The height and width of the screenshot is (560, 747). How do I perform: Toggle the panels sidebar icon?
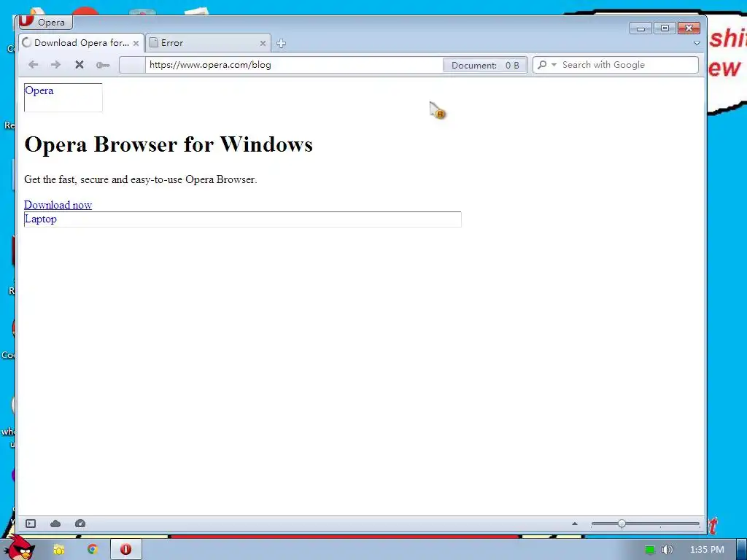tap(31, 524)
